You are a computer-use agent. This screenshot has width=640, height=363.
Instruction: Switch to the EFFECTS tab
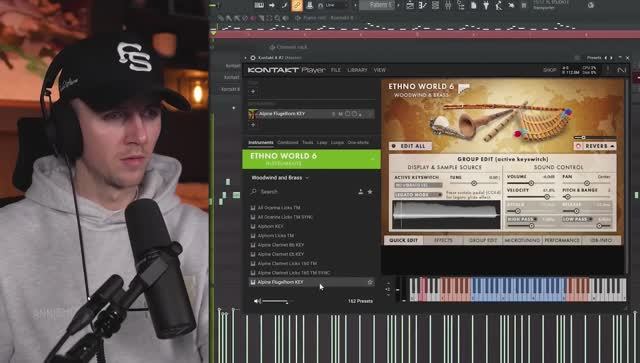pyautogui.click(x=443, y=241)
